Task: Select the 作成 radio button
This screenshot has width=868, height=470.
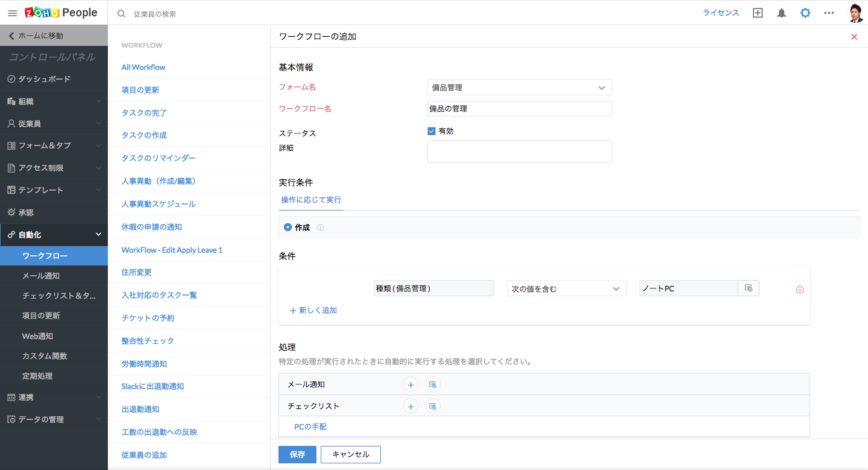Action: (x=288, y=227)
